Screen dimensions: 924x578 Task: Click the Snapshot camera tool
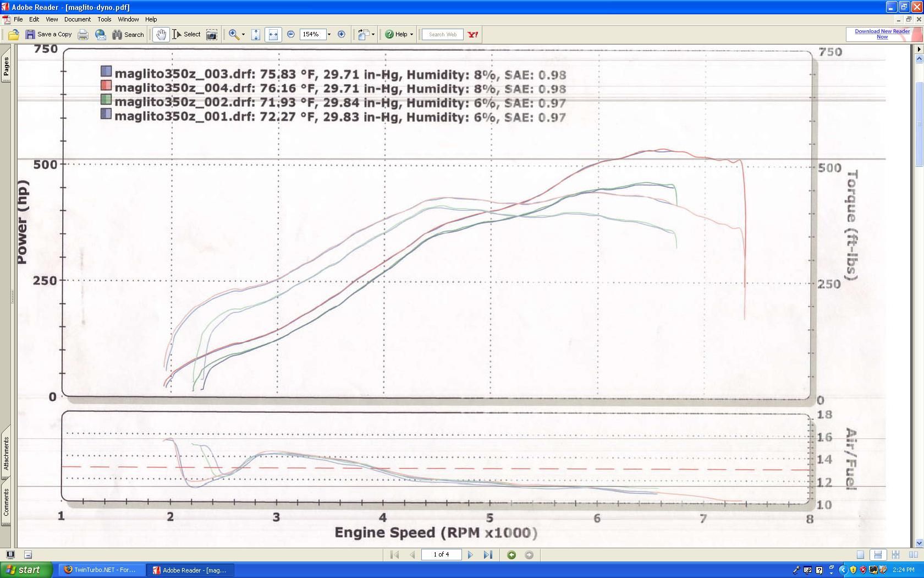click(211, 35)
